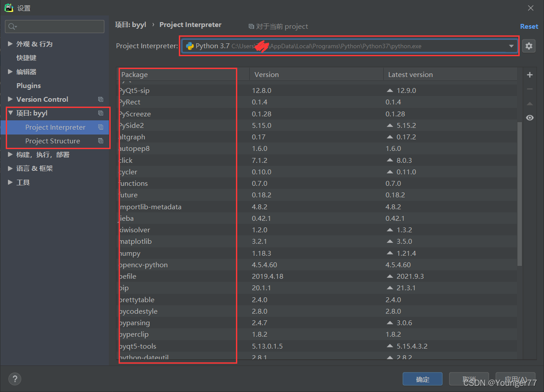Select the autopep8 package row
The width and height of the screenshot is (544, 392).
(x=317, y=149)
